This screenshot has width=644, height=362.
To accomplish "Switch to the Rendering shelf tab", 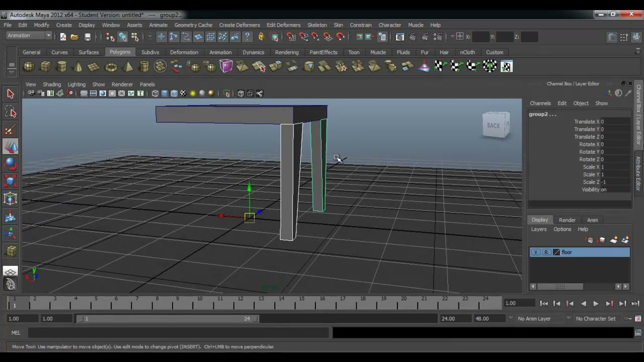I will pyautogui.click(x=287, y=52).
